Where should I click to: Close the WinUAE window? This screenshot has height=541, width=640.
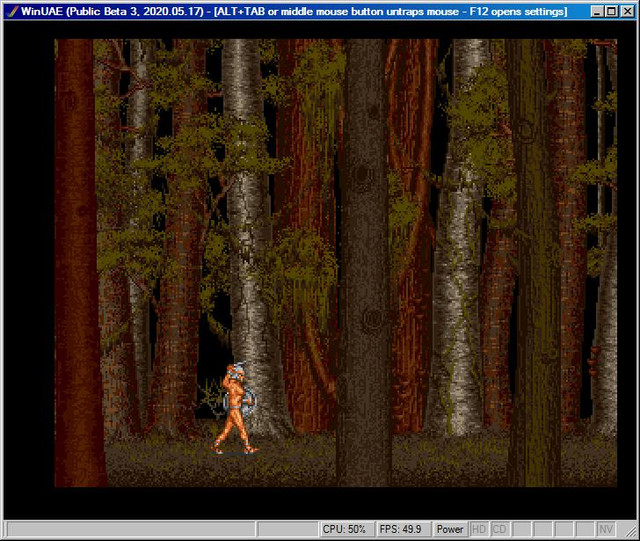point(627,11)
